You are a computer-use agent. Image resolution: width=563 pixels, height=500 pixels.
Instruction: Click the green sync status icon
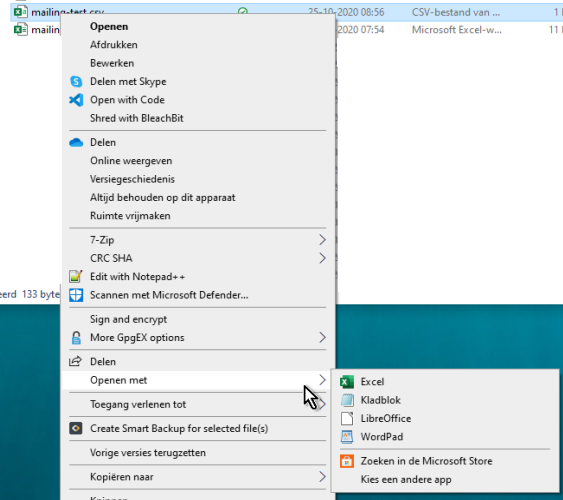pos(243,11)
